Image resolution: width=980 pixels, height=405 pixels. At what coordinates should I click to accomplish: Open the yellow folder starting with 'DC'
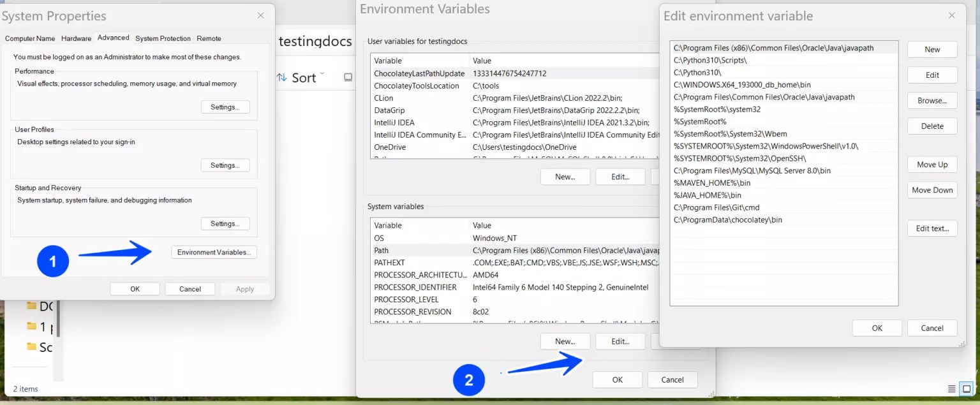40,306
